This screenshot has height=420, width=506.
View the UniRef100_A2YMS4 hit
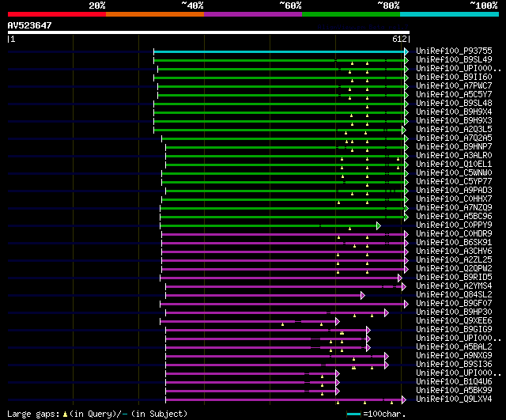[454, 286]
